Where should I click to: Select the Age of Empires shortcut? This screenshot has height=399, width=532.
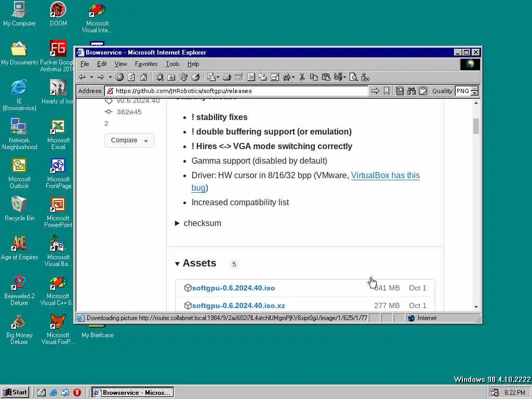click(x=19, y=248)
